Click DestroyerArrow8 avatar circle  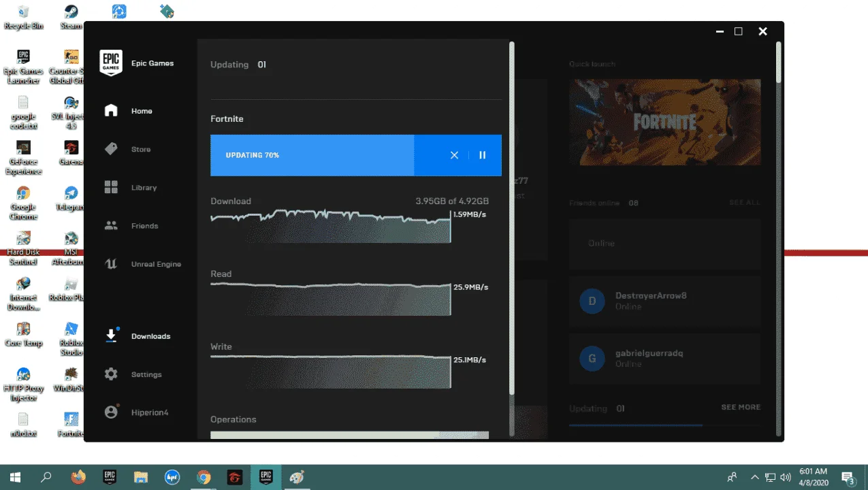click(592, 301)
